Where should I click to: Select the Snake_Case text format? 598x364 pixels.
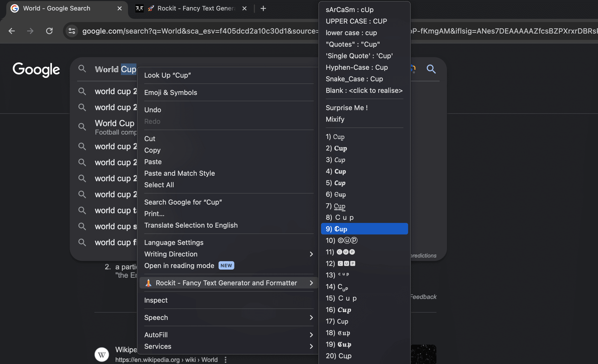click(354, 79)
